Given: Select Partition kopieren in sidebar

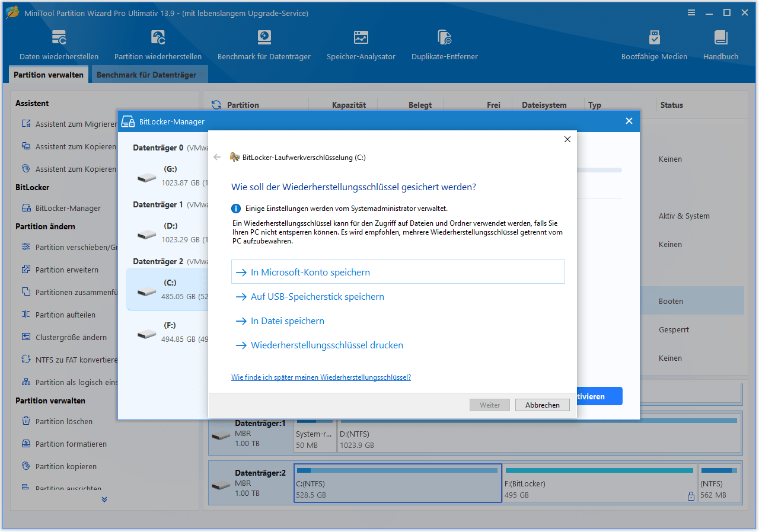Looking at the screenshot, I should click(x=59, y=466).
